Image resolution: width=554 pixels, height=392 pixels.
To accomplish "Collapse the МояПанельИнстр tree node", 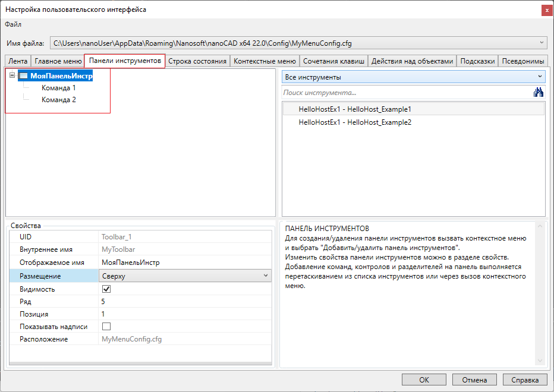I will pyautogui.click(x=12, y=75).
